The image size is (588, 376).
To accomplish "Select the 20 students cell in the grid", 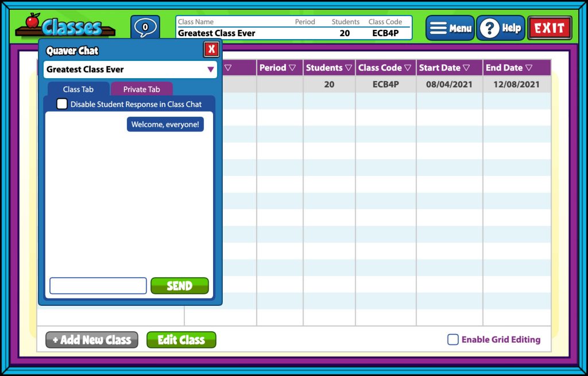I will (x=329, y=84).
